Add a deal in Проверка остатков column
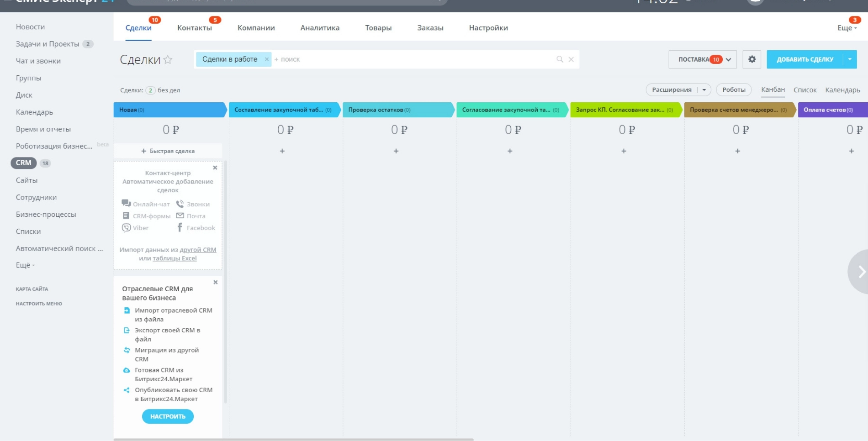This screenshot has width=868, height=441. [396, 151]
